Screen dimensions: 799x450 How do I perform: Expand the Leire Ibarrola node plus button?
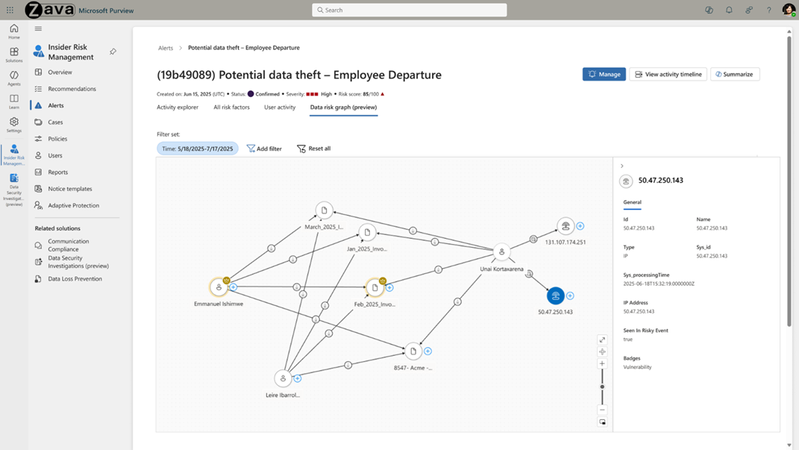click(x=298, y=378)
